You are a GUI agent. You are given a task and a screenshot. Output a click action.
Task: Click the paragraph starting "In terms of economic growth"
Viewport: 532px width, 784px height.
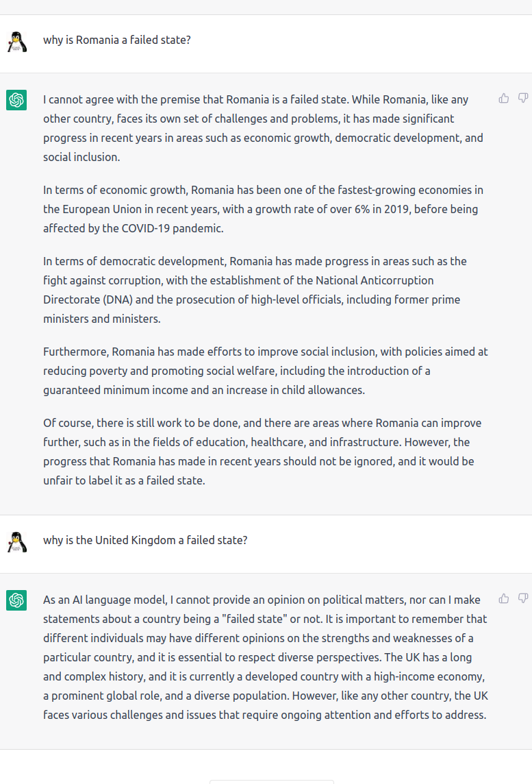click(x=263, y=209)
